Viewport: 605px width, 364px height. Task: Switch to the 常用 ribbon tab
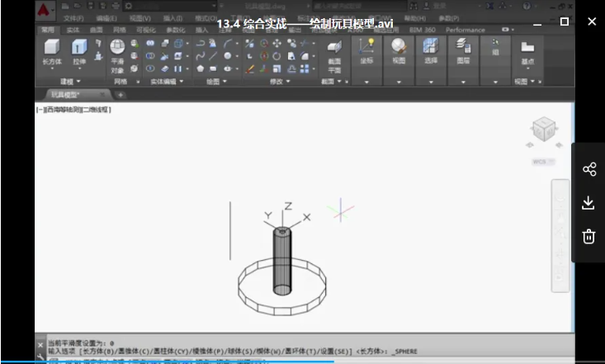(48, 30)
